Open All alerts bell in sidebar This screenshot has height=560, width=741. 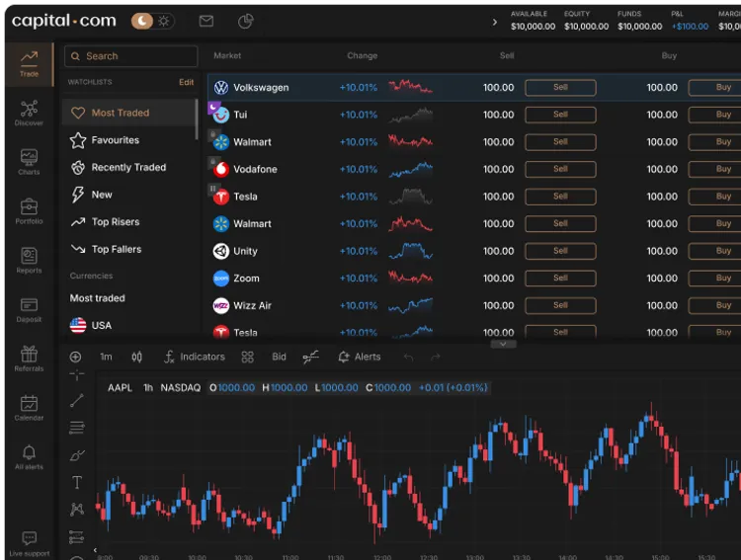point(29,457)
